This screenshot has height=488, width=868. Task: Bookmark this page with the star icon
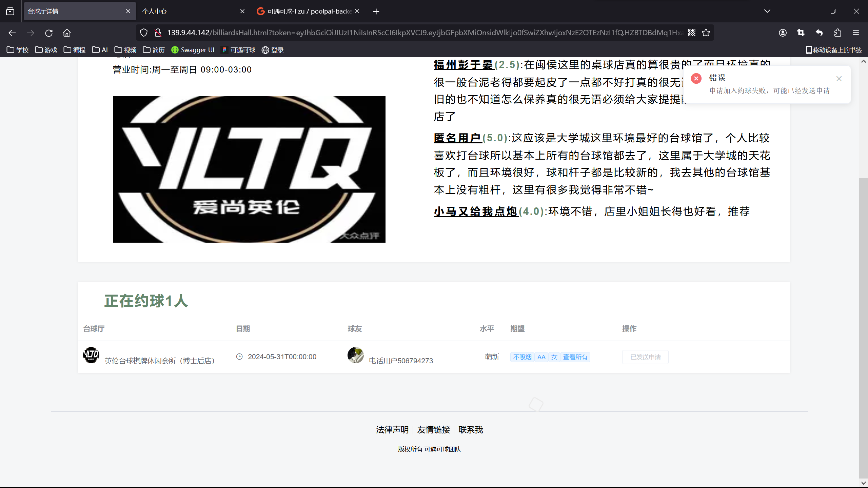pos(706,33)
